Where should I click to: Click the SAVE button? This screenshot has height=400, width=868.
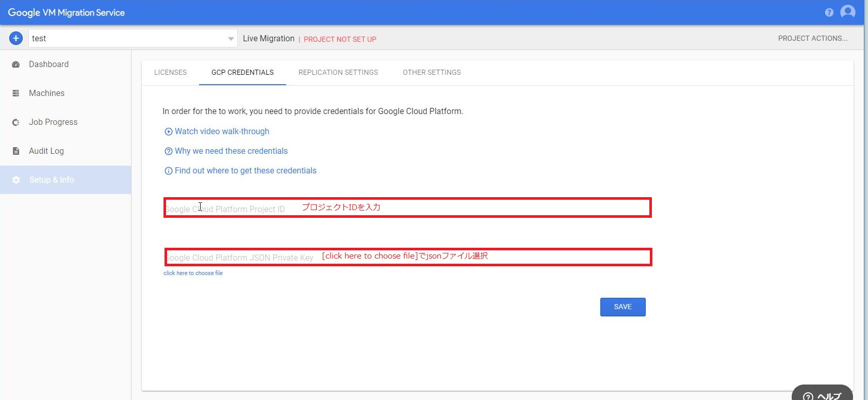(623, 307)
